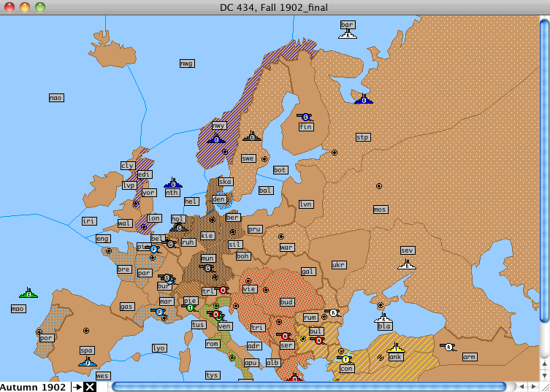Viewport: 550px width, 392px height.
Task: Click the stp province label
Action: point(363,137)
